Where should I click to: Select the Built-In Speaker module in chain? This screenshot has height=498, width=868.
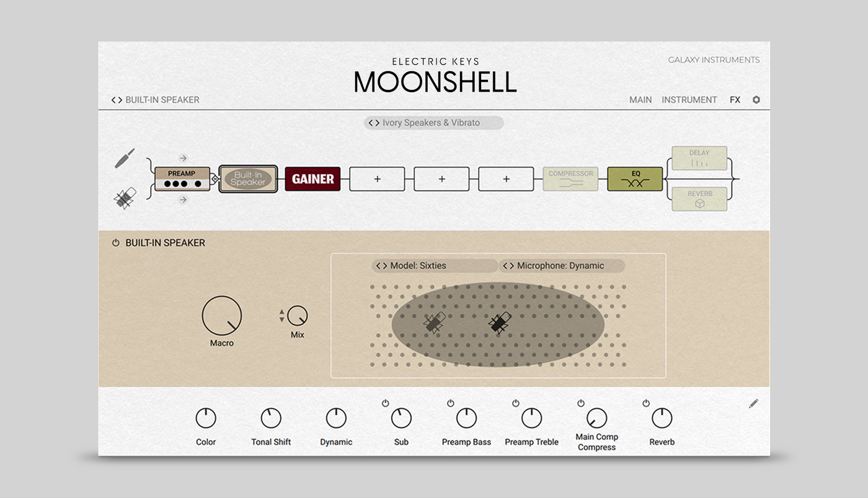pyautogui.click(x=248, y=179)
